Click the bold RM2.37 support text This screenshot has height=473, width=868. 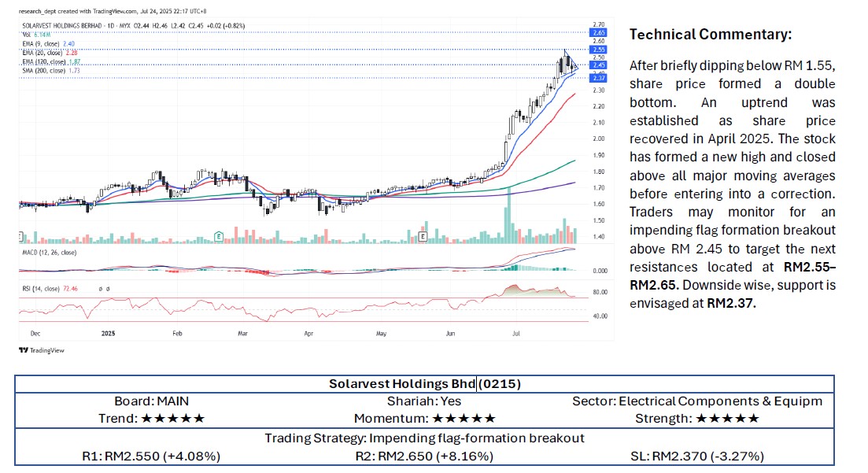tap(731, 304)
